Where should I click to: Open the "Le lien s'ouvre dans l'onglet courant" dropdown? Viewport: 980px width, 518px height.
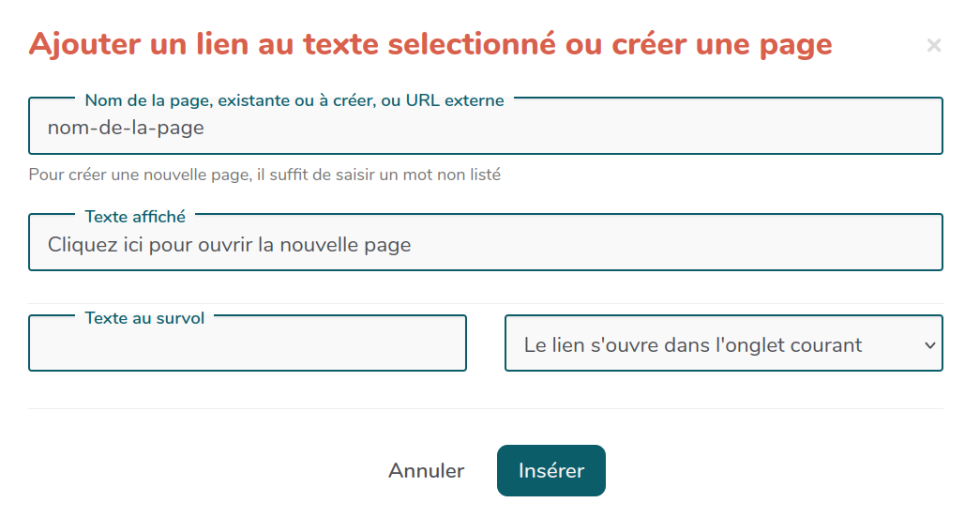722,344
